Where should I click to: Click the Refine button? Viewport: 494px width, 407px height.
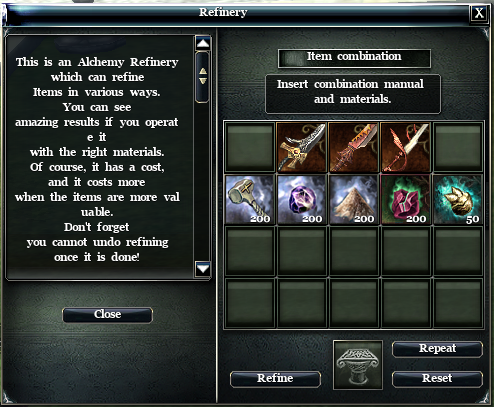click(x=275, y=379)
